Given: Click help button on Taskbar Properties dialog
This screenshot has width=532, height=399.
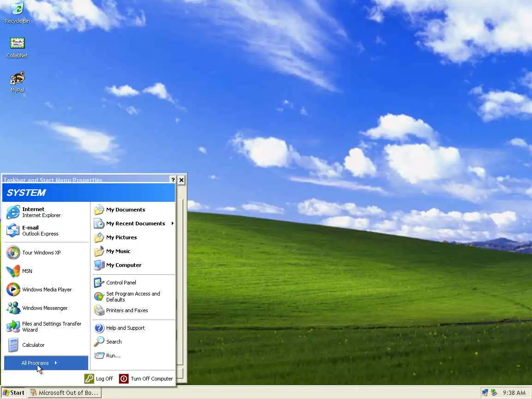Looking at the screenshot, I should tap(173, 180).
